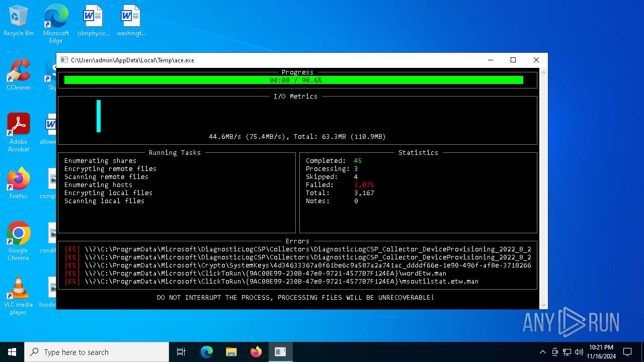This screenshot has width=644, height=362.
Task: Open Task View in the taskbar
Action: click(181, 352)
